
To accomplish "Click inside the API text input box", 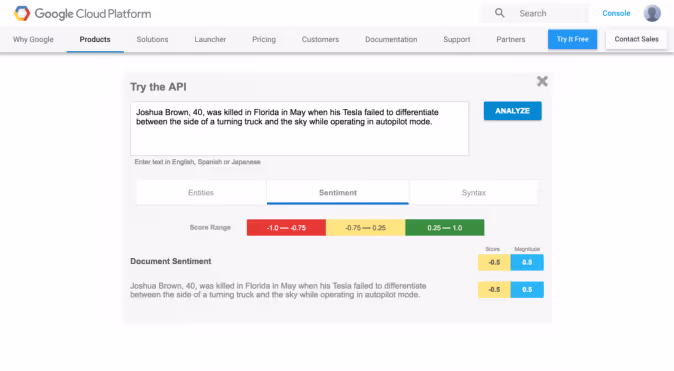I will click(300, 129).
